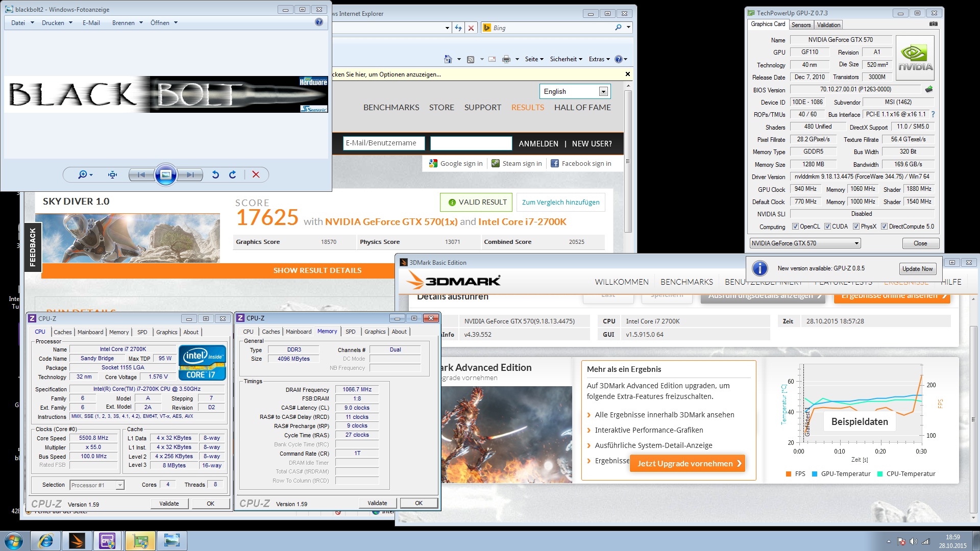Click the IE page vertical scrollbar
Screen dimensions: 980x551
628,161
